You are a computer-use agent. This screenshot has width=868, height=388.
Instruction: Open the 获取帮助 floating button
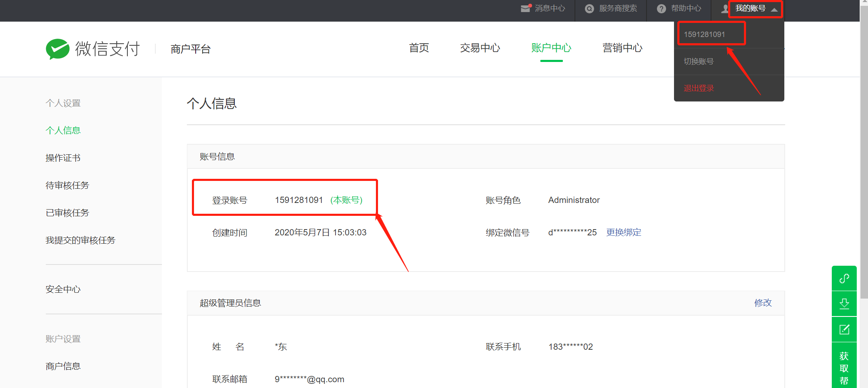[x=844, y=366]
